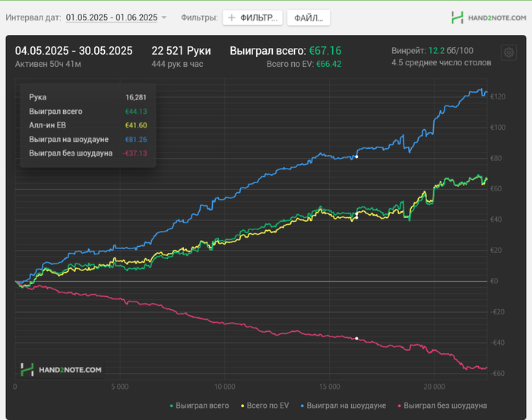Viewport: 532px width, 420px height.
Task: Click the blue showdown legend dot
Action: (302, 406)
